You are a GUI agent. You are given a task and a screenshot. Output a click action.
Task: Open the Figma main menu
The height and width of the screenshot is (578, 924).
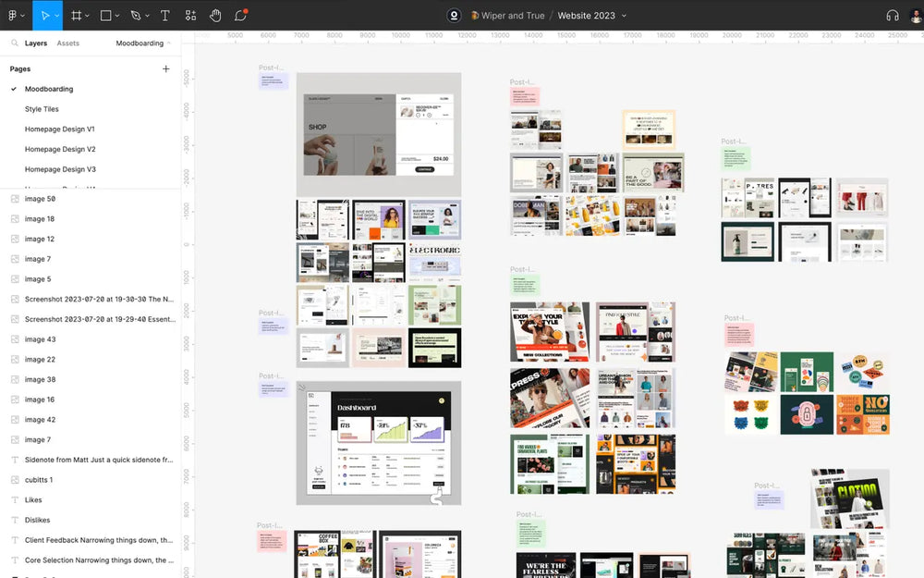[13, 16]
